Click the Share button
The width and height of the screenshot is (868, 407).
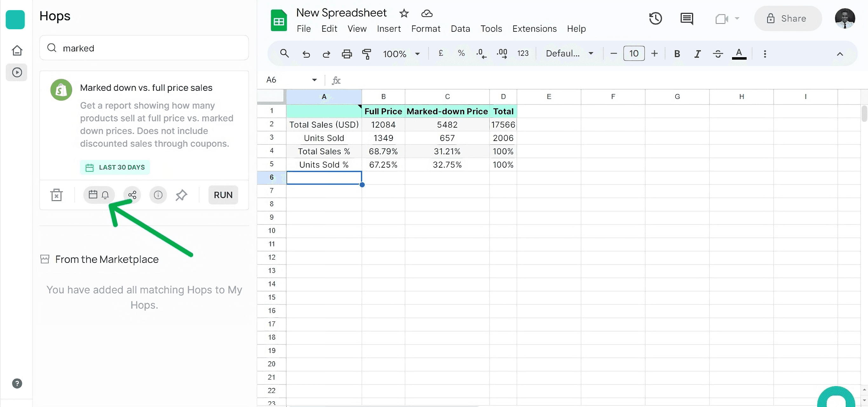[x=788, y=18]
